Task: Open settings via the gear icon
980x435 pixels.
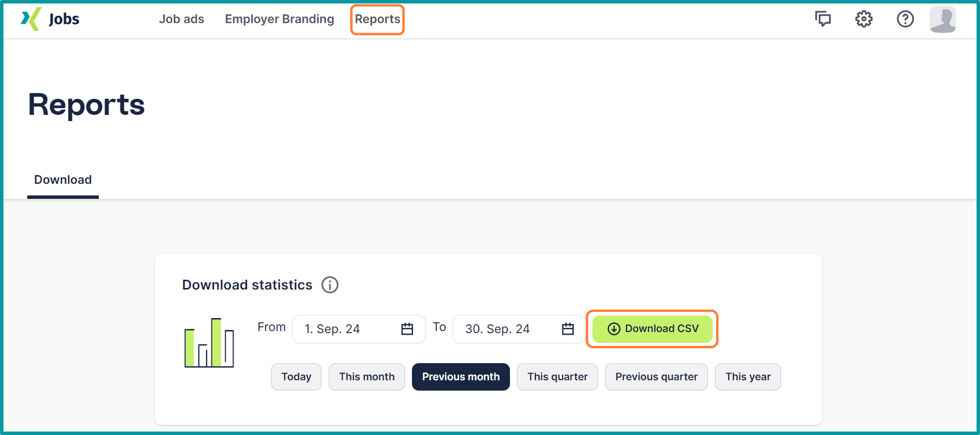Action: click(x=864, y=19)
